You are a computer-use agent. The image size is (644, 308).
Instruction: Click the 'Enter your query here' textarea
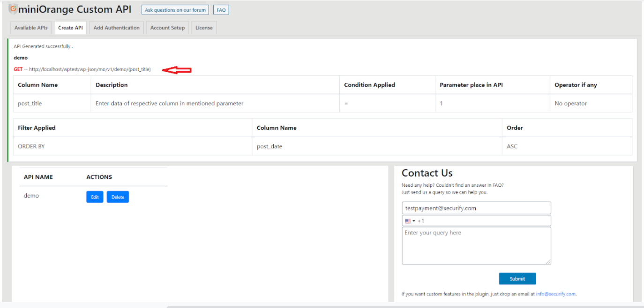(477, 246)
